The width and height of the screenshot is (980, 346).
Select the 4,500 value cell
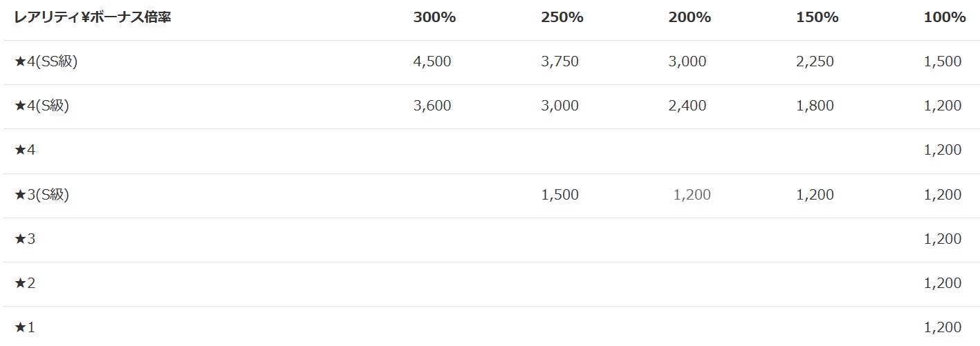432,61
